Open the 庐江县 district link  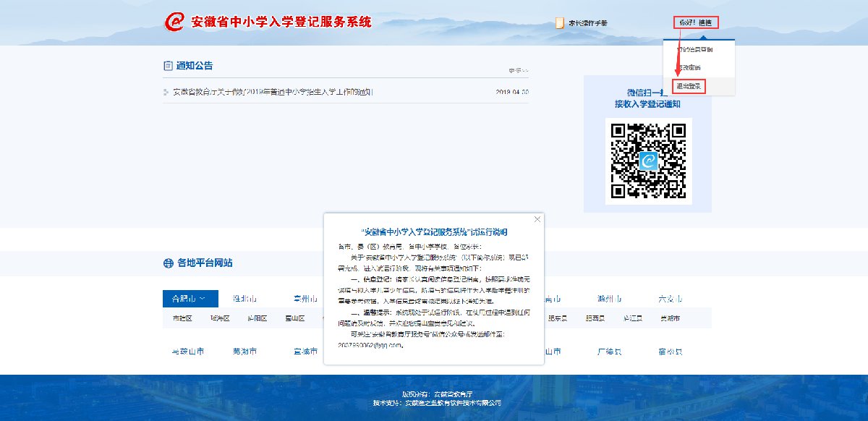(x=632, y=318)
